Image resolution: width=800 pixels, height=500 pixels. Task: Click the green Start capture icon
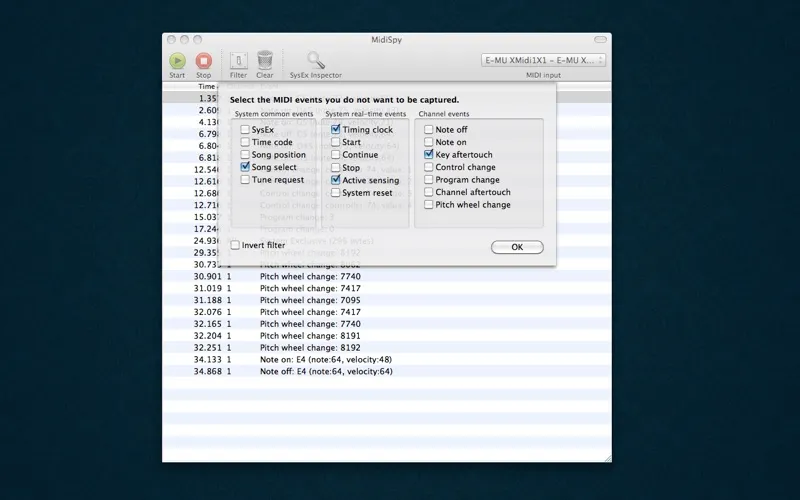(177, 61)
